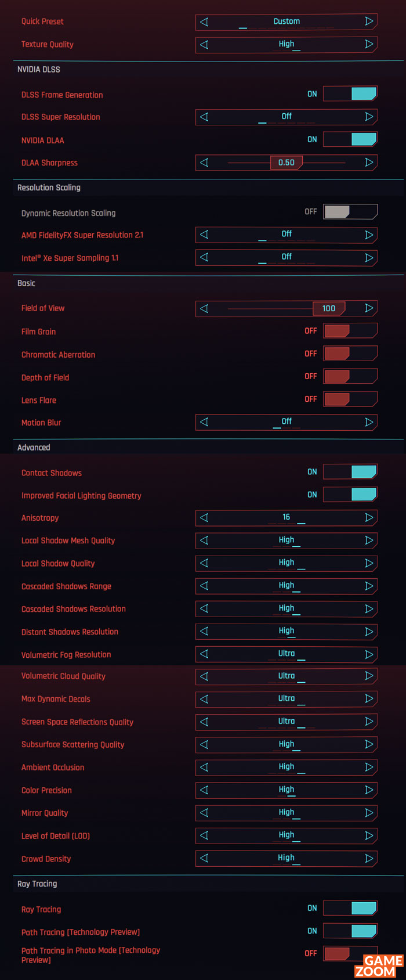Screen dimensions: 406x980
Task: Turn off the Ray Tracing switch
Action: (x=350, y=908)
